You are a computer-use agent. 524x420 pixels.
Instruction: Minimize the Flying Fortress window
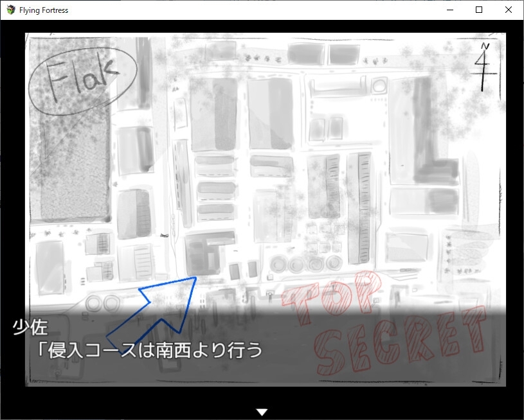pyautogui.click(x=449, y=10)
